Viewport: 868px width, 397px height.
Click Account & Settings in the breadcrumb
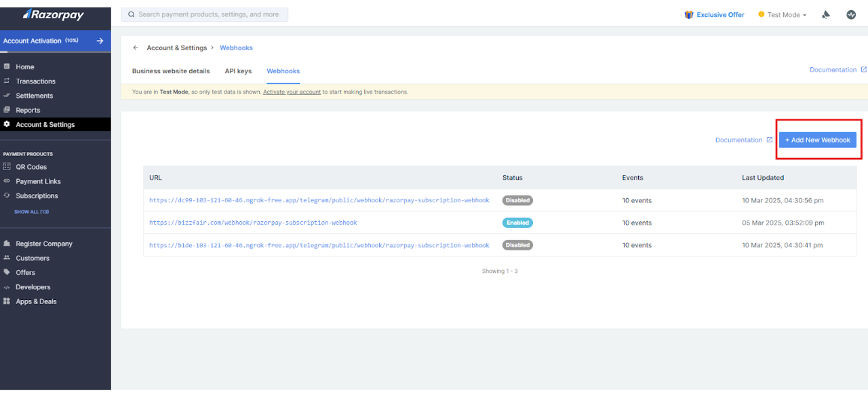click(x=177, y=48)
